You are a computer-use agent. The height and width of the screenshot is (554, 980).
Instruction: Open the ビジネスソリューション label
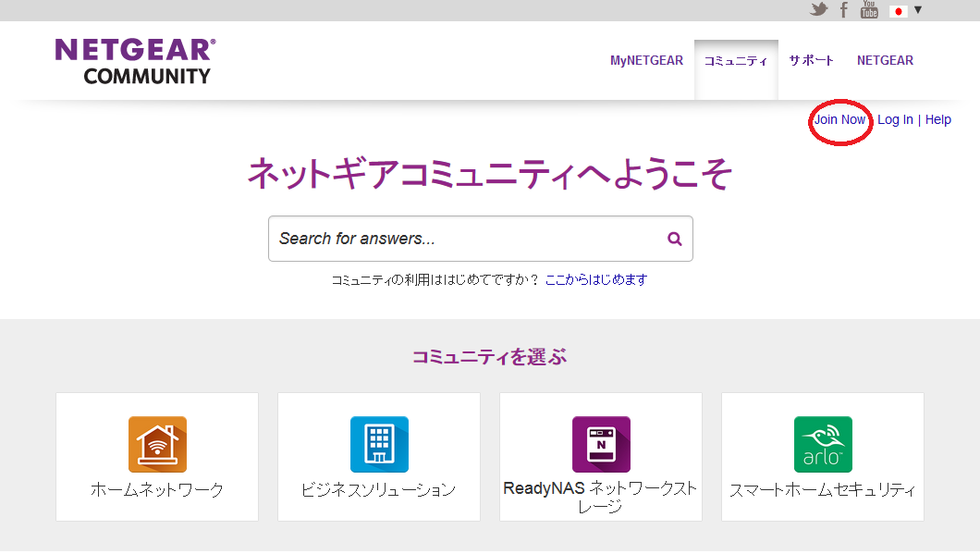379,489
